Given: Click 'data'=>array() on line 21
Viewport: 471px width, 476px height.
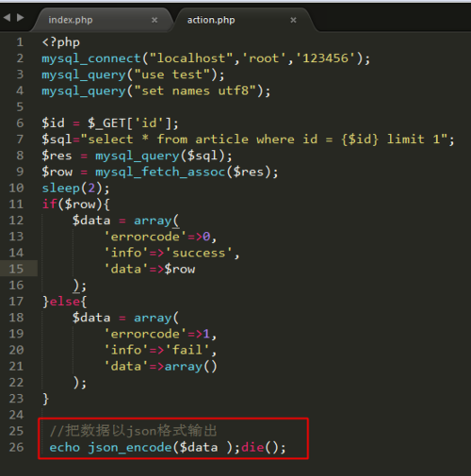Looking at the screenshot, I should (x=160, y=367).
